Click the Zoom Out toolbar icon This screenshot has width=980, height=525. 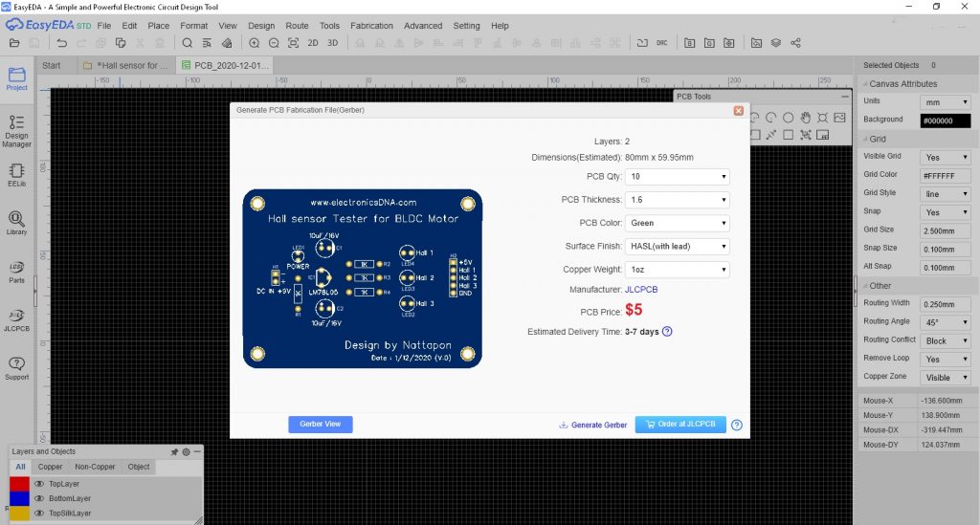[x=274, y=43]
